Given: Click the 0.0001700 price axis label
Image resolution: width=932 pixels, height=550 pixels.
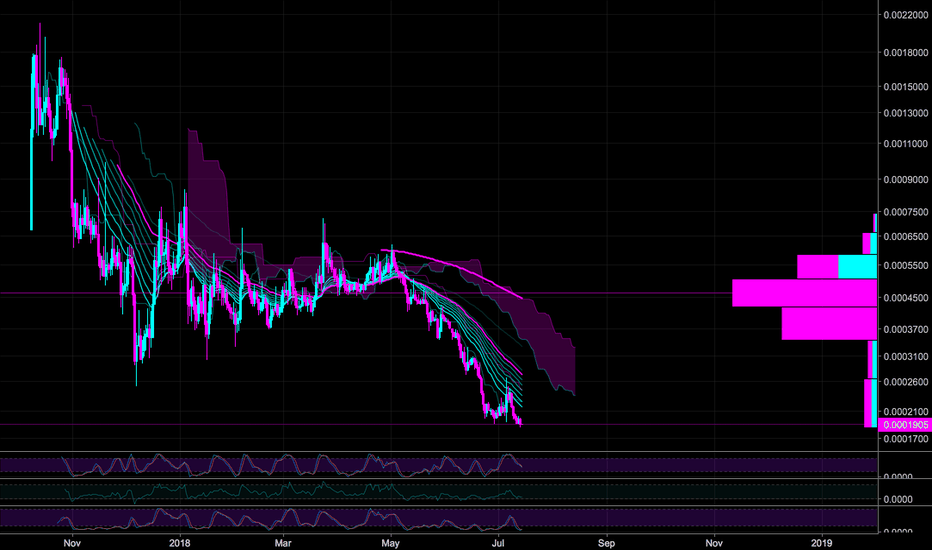Looking at the screenshot, I should click(906, 439).
